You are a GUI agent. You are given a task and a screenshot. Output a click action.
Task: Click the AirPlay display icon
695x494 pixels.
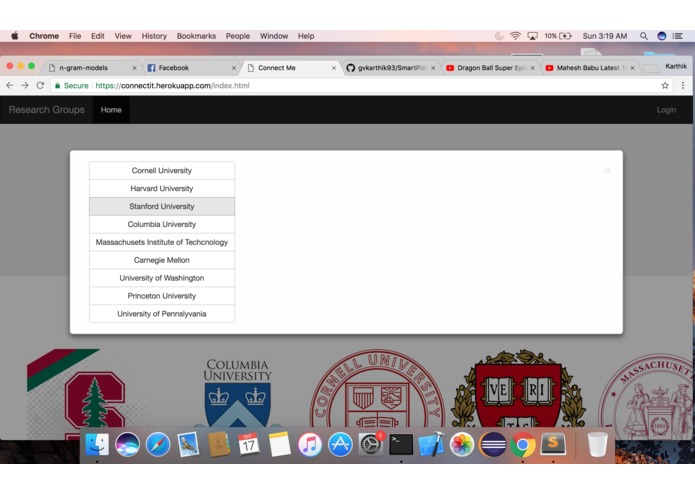[532, 36]
